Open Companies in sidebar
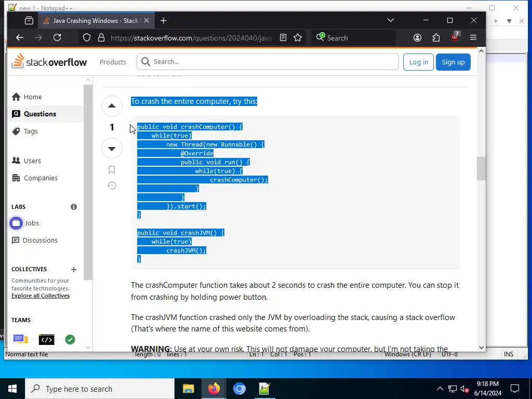 41,178
